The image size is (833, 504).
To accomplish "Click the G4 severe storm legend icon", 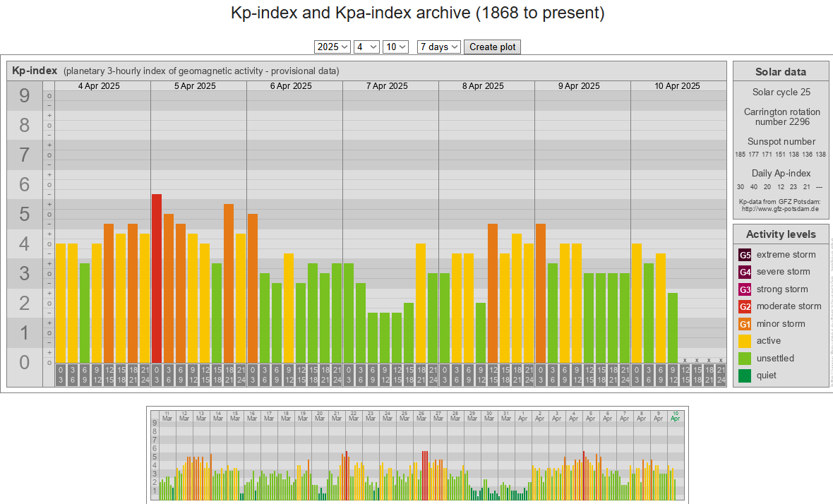I will (745, 272).
